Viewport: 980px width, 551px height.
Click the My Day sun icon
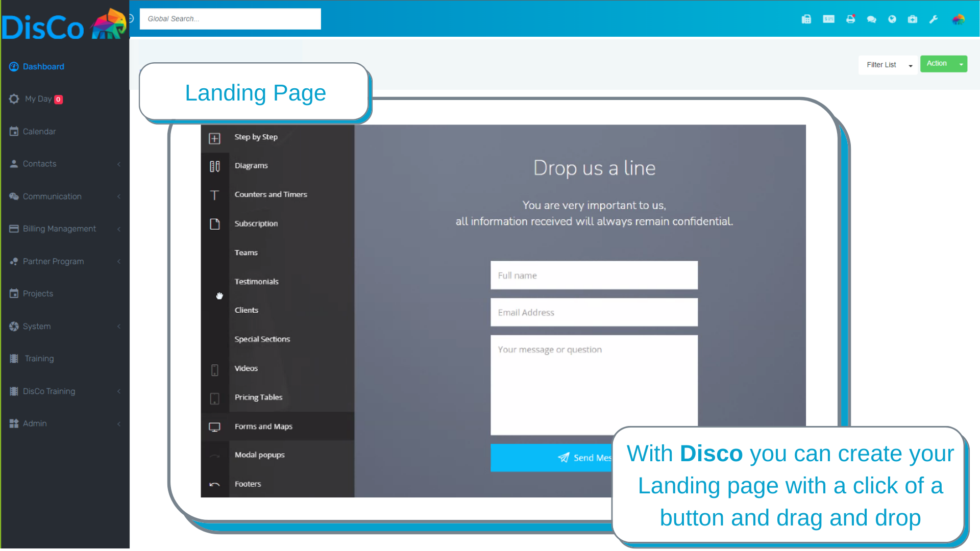tap(14, 99)
